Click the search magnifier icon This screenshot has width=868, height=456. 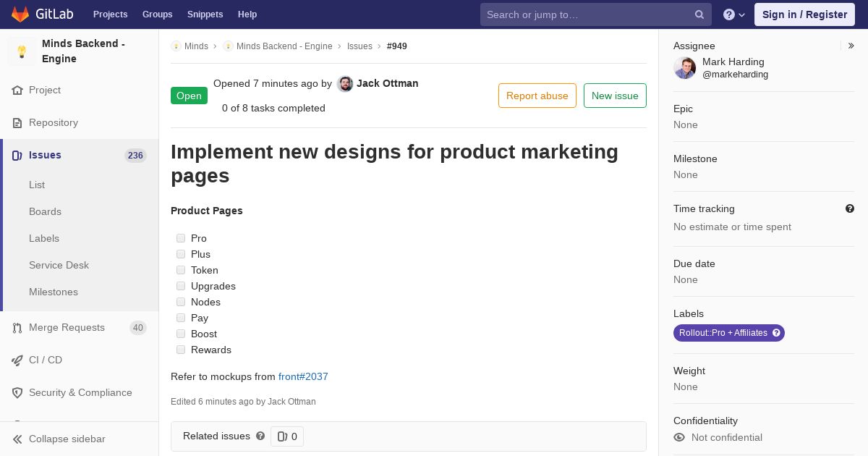699,14
